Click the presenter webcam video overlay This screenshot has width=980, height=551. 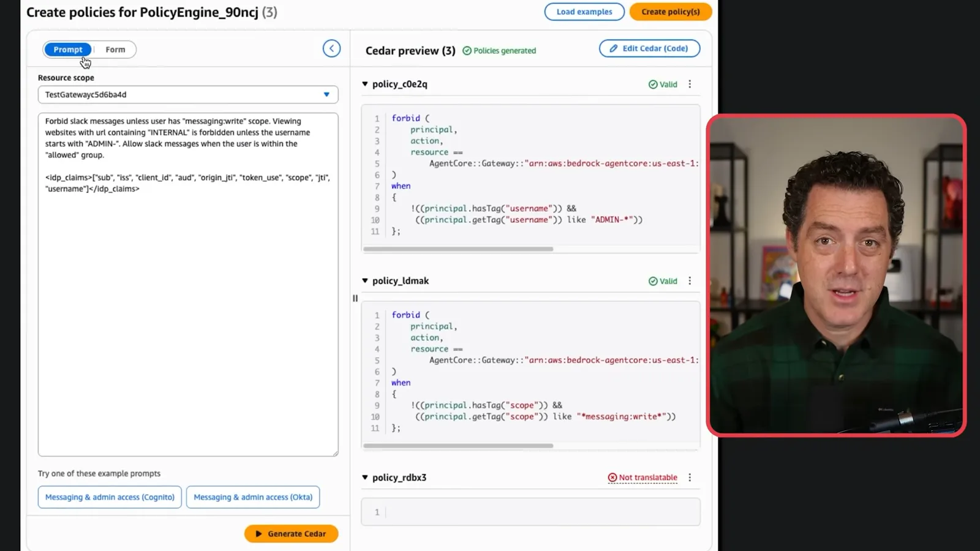point(836,275)
